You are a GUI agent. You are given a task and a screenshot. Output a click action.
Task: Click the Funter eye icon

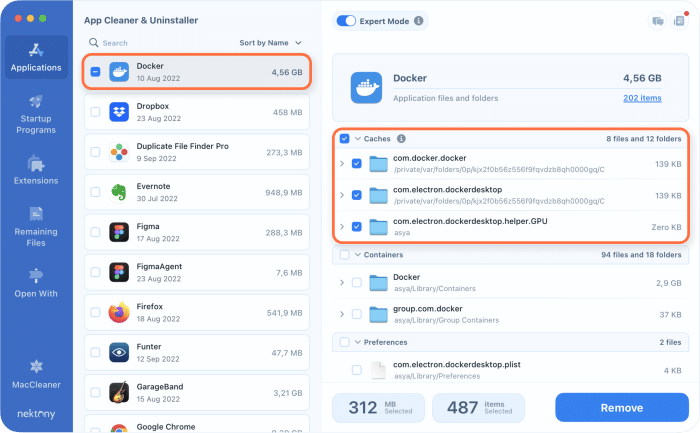pos(119,352)
